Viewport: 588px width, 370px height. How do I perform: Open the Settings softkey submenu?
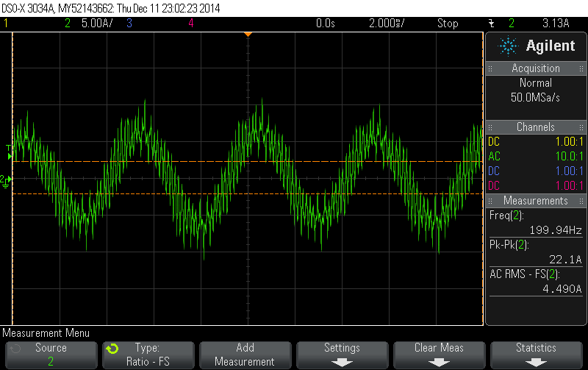click(x=342, y=354)
